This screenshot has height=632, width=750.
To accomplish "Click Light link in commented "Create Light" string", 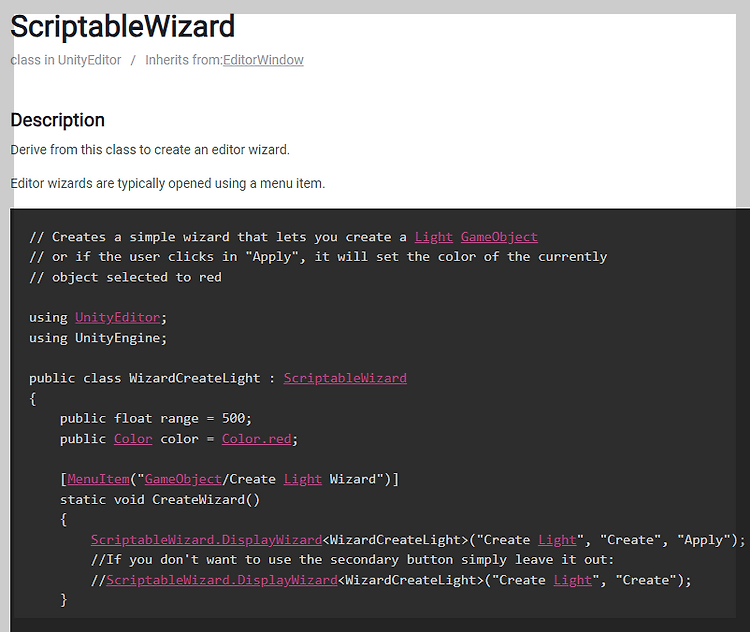I will click(x=572, y=580).
